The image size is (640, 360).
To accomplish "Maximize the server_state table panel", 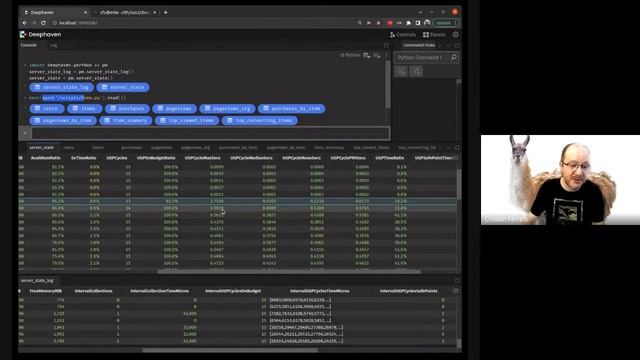I will click(x=457, y=147).
